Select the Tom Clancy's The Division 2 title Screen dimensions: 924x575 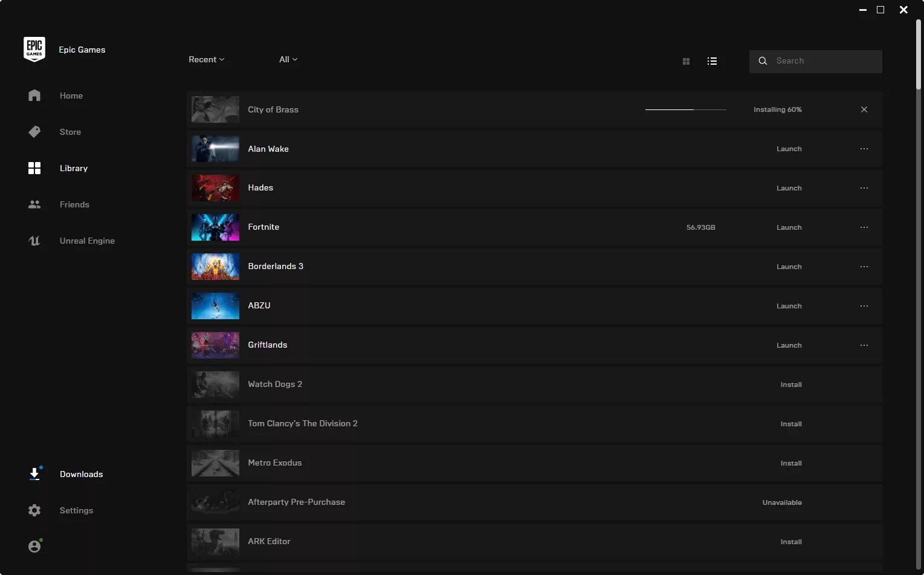coord(302,423)
